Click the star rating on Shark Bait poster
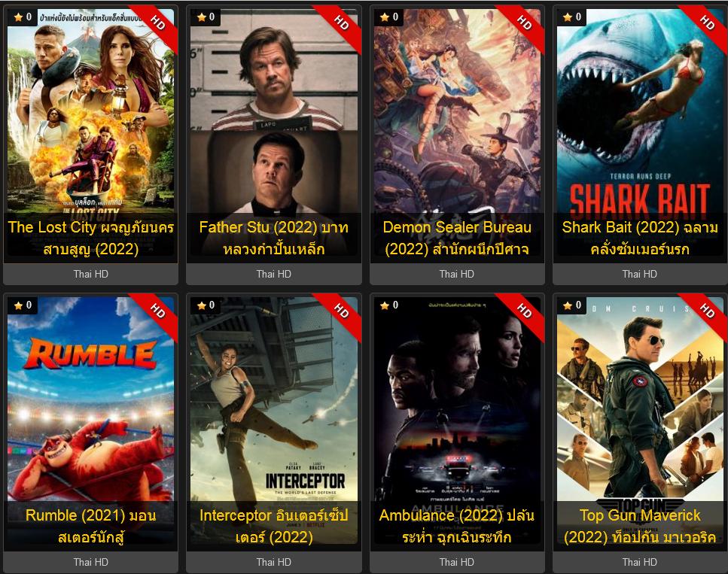728x574 pixels. coord(572,17)
